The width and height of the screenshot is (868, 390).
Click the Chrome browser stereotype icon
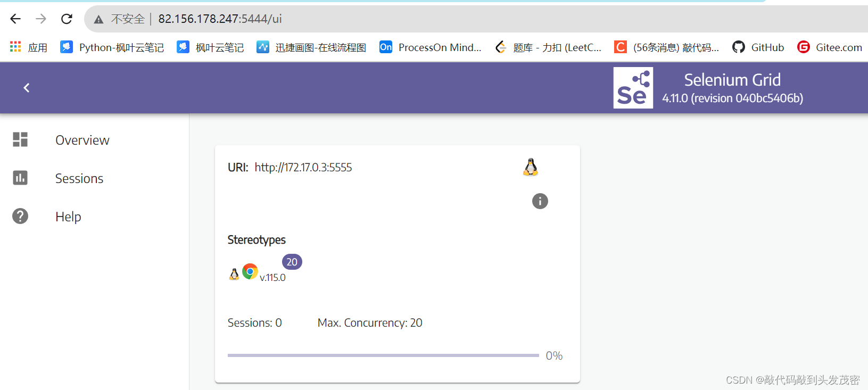click(250, 271)
